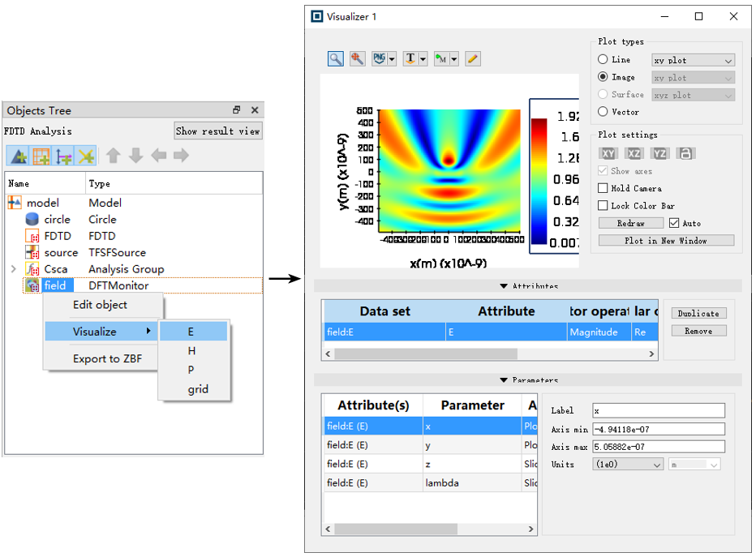Click the Plot in New Window button
756x557 pixels.
[x=666, y=241]
